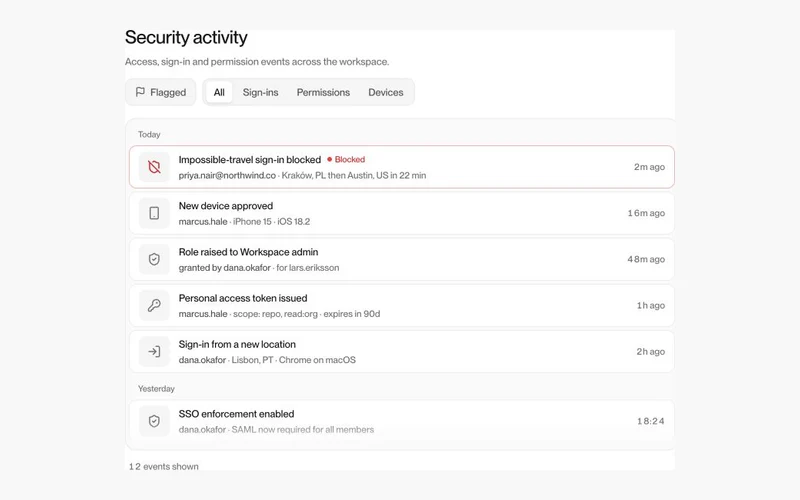The height and width of the screenshot is (500, 800).
Task: Click the key icon for Personal access token
Action: [154, 305]
